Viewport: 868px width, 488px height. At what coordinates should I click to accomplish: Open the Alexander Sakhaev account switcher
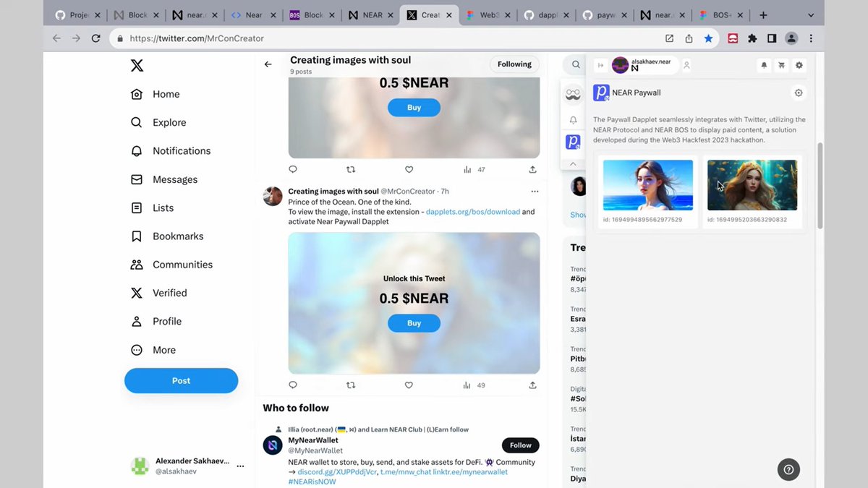click(188, 466)
